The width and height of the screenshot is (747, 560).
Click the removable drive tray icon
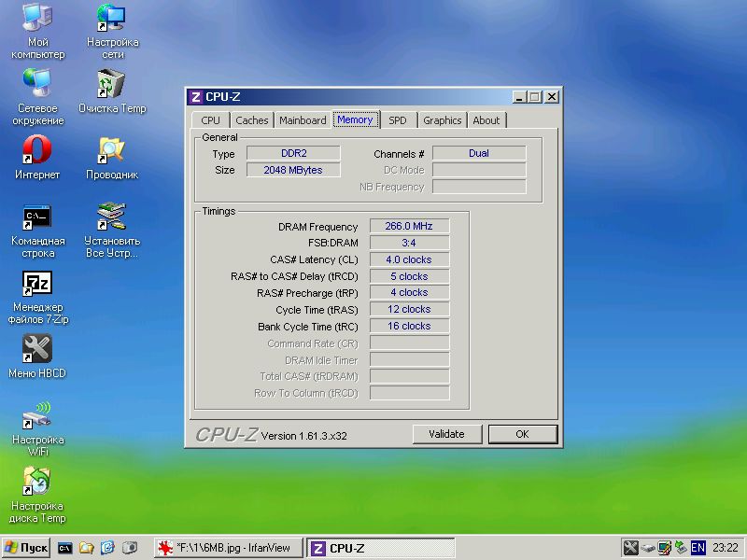pos(647,548)
